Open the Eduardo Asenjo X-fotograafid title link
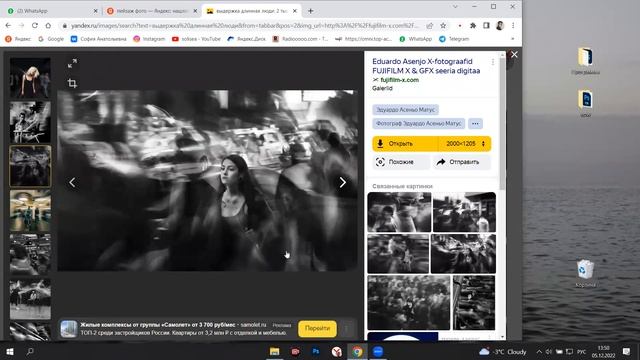The image size is (640, 360). pos(426,66)
